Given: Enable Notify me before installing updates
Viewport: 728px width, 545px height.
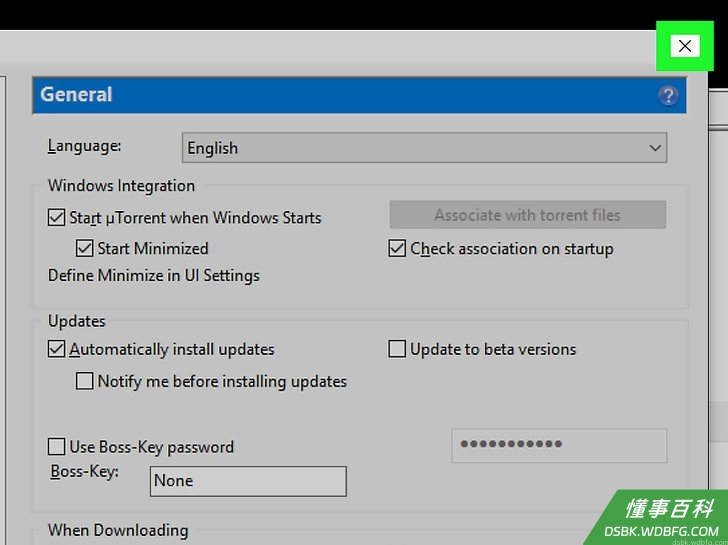Looking at the screenshot, I should [84, 381].
